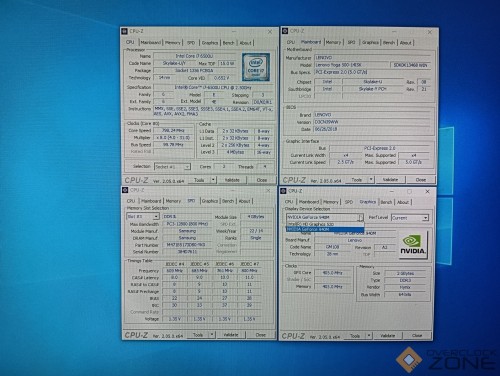
Task: Click Validate in the CPU window
Action: tap(232, 180)
